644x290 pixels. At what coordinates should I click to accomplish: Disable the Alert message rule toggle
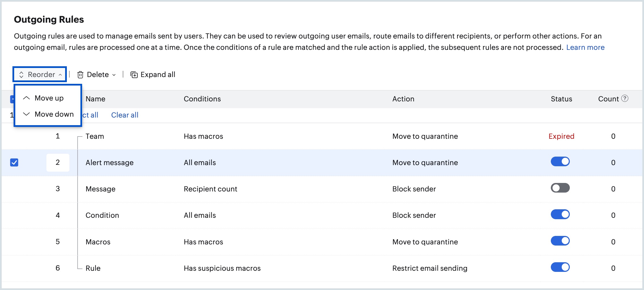560,161
